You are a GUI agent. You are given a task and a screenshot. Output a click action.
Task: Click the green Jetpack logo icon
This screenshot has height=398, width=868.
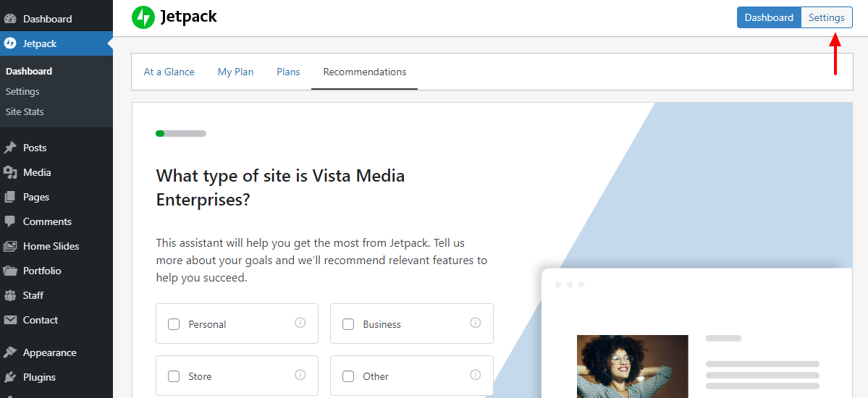pyautogui.click(x=143, y=17)
